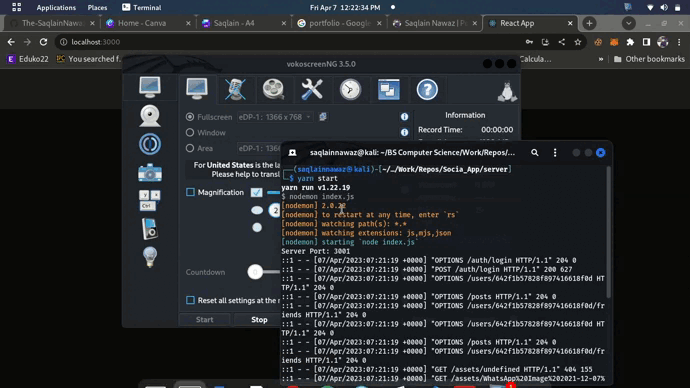
Task: Open the terminal search magnifier icon
Action: click(x=535, y=153)
